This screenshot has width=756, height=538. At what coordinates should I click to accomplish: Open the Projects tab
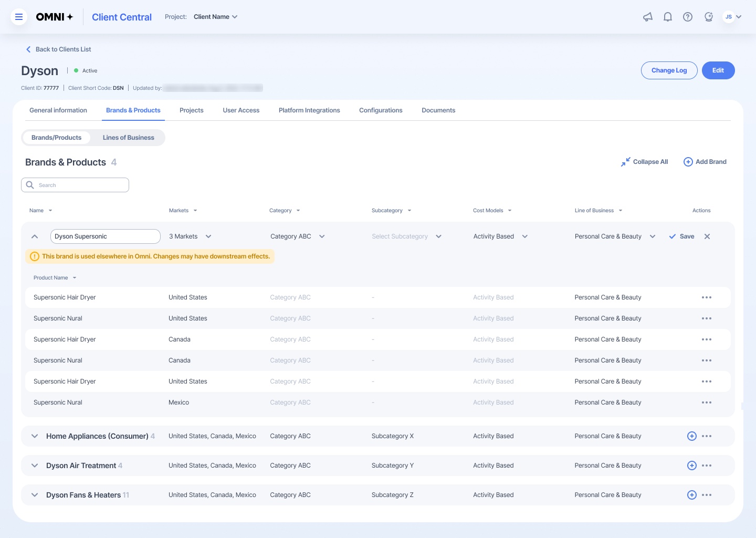(x=192, y=110)
